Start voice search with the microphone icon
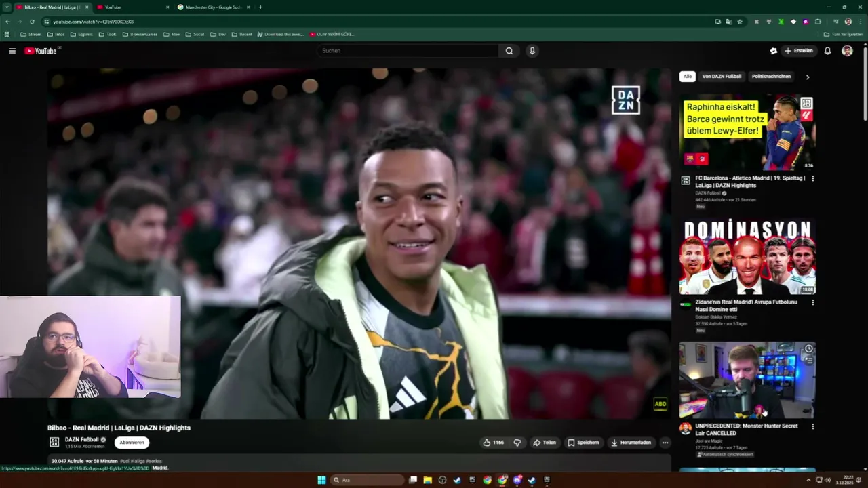The width and height of the screenshot is (868, 488). pos(532,51)
